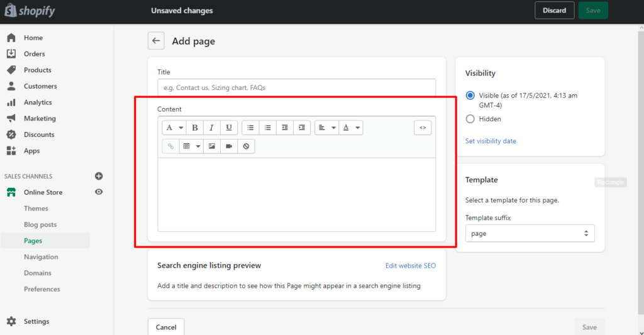Insert a numbered list
Screen dimensions: 644x335
[268, 128]
